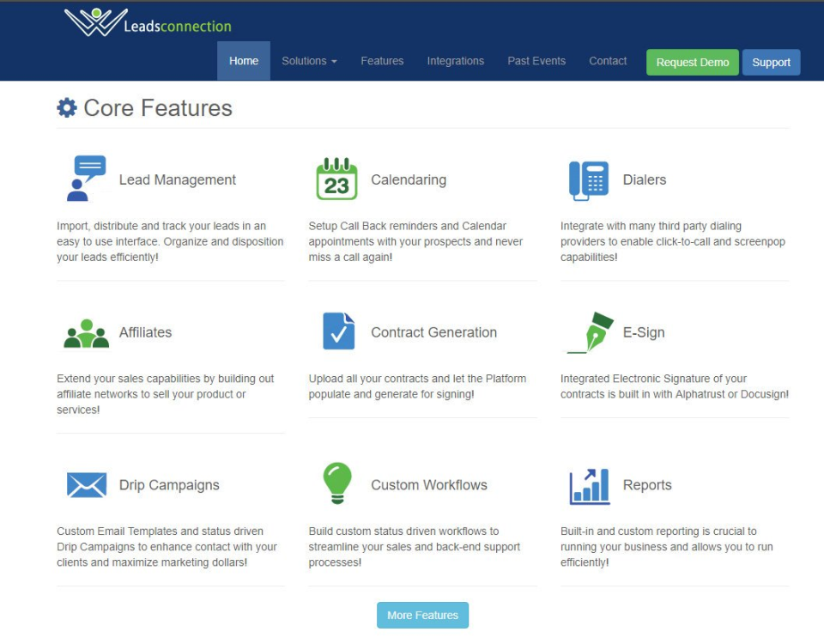824x644 pixels.
Task: Click the Request Demo button
Action: click(x=692, y=62)
